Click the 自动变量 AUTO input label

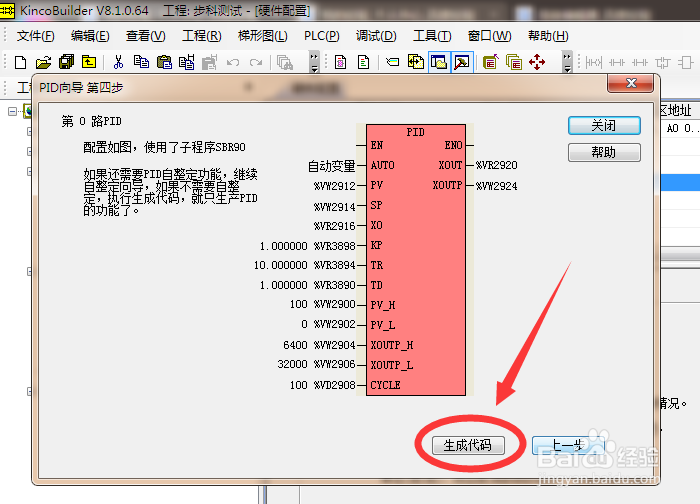(332, 166)
